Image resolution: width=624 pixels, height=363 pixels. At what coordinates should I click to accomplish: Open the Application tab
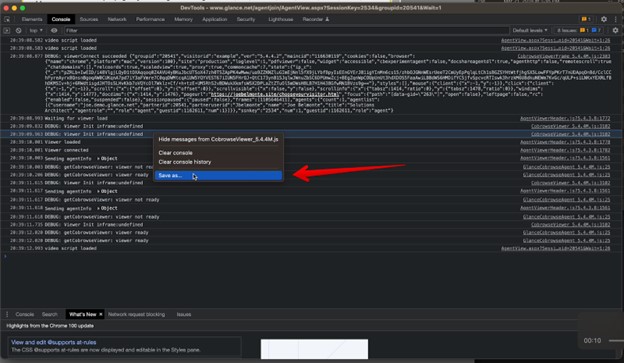pyautogui.click(x=214, y=19)
